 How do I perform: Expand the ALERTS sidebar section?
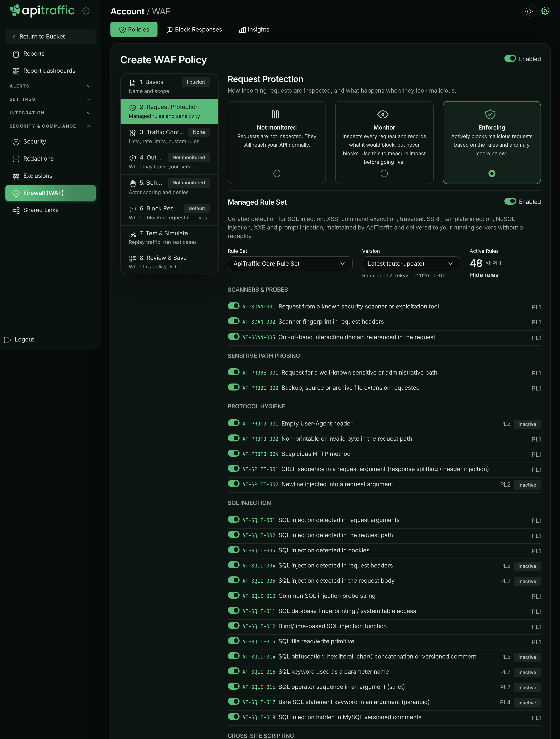click(50, 86)
